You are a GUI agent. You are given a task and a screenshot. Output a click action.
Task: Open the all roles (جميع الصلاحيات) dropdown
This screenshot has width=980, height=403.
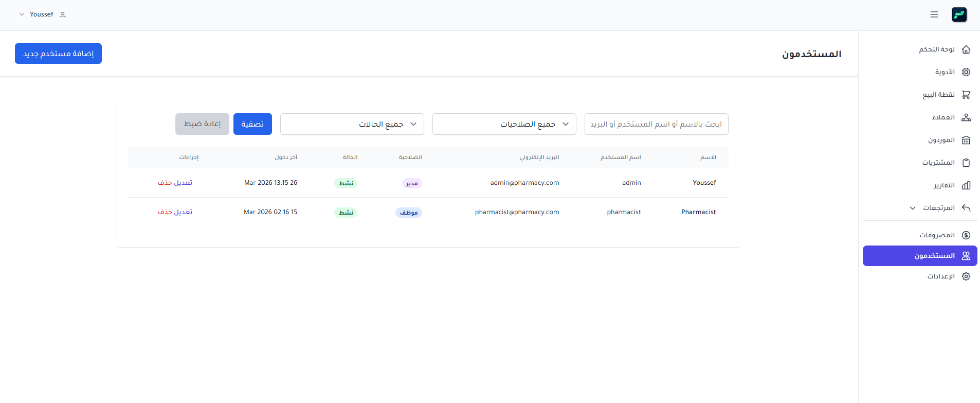click(x=504, y=124)
